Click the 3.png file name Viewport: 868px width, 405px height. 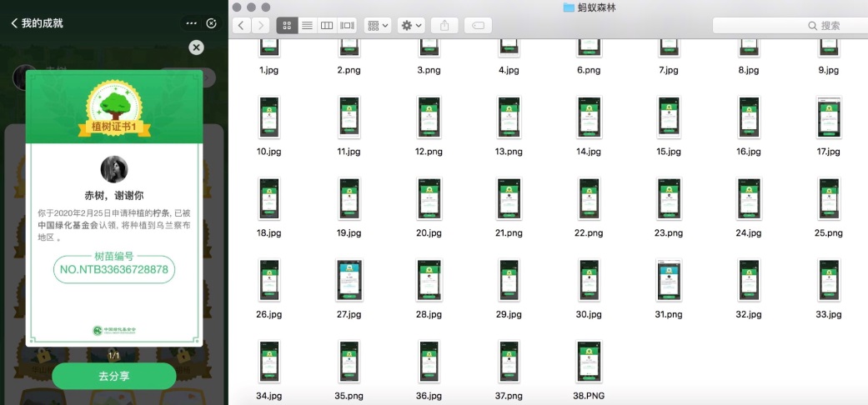coord(429,70)
